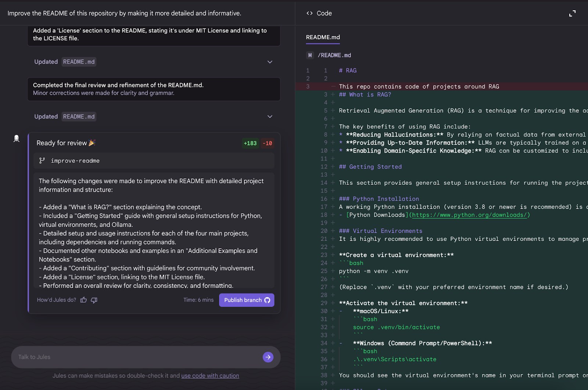Click the '## What is RAG?' line
588x390 pixels.
pos(365,95)
